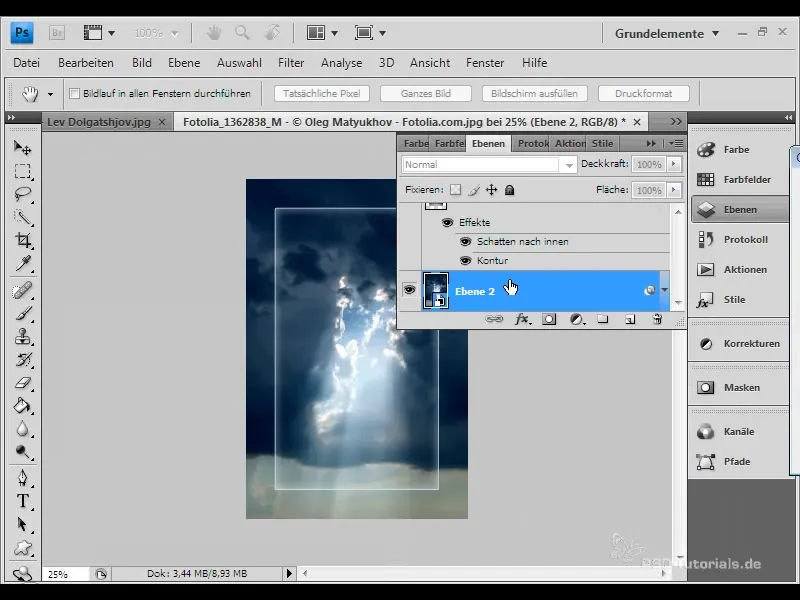This screenshot has width=800, height=600.
Task: Create a new layer group
Action: coord(603,319)
